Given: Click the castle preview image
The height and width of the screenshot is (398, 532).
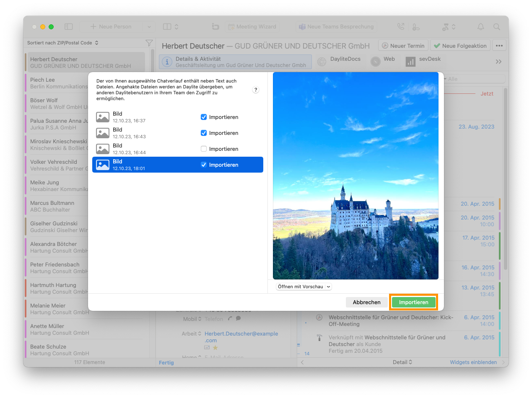Looking at the screenshot, I should coord(356,176).
